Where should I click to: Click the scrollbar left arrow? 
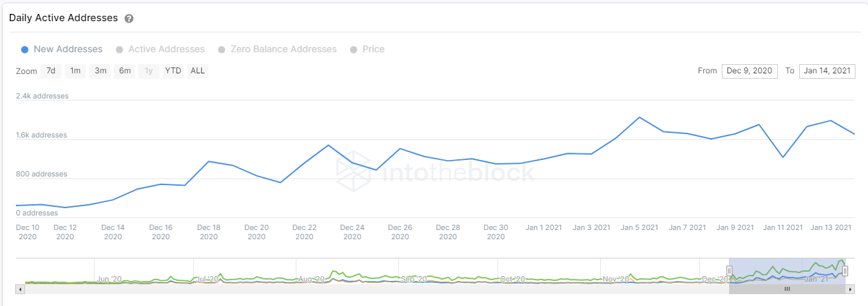click(21, 289)
